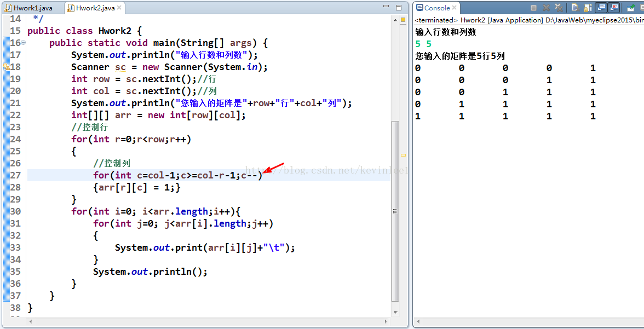The width and height of the screenshot is (644, 329).
Task: Click 'int[][] arr = new int[row][col];' line
Action: pos(159,115)
